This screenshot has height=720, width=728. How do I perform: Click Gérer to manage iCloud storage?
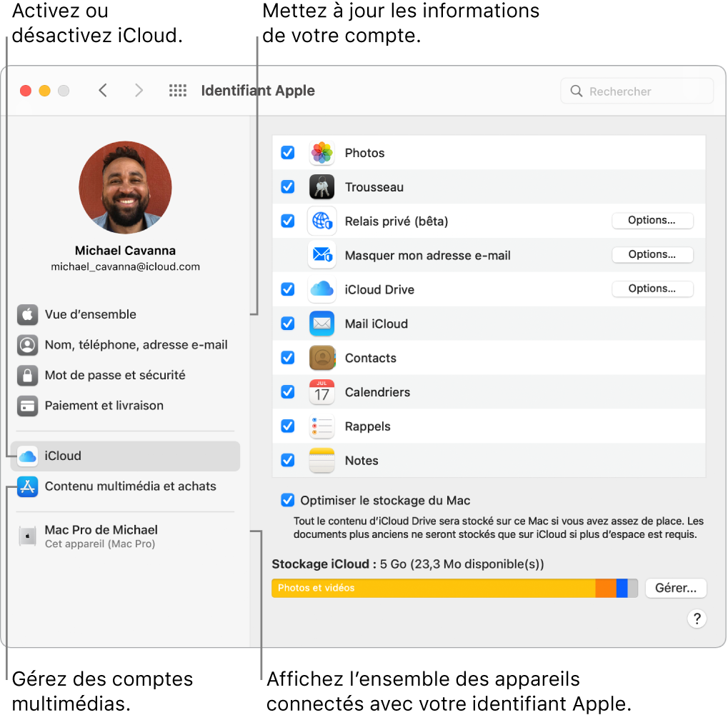coord(674,588)
